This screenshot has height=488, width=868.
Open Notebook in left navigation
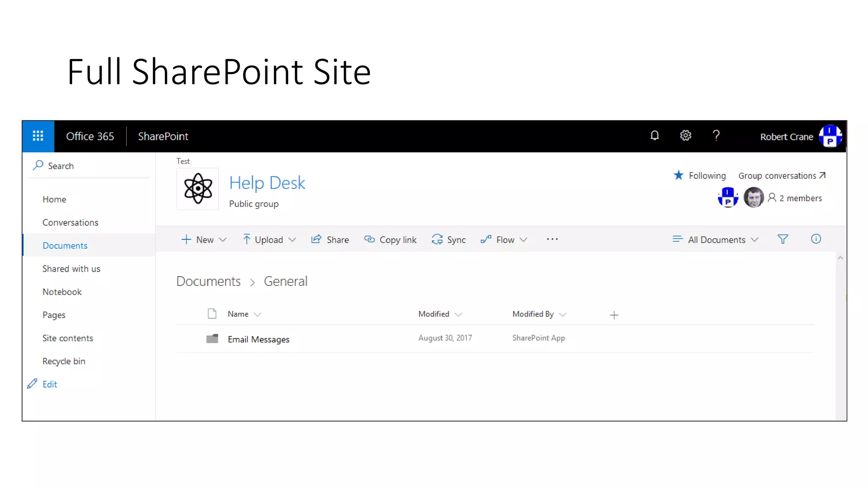[62, 292]
